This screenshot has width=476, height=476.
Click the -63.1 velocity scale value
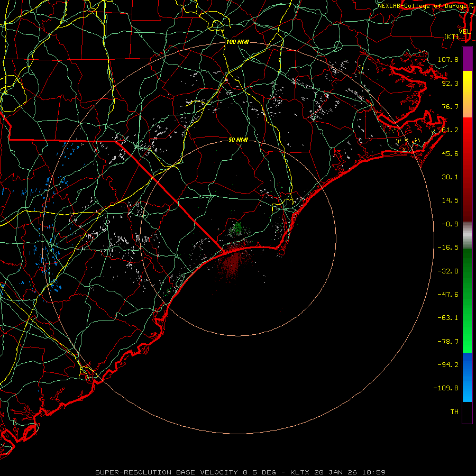pos(448,318)
